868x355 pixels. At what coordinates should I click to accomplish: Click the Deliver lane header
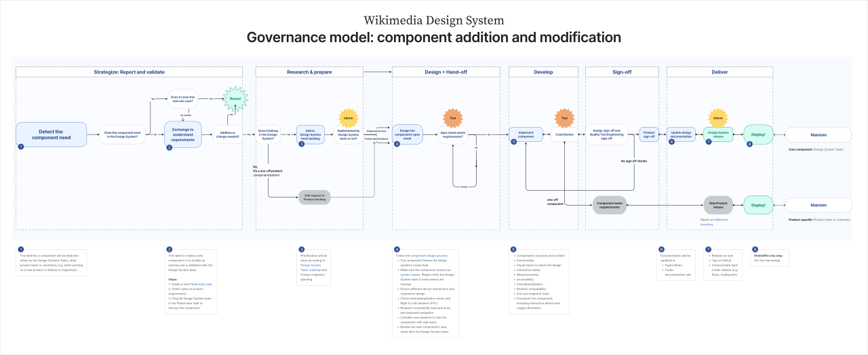719,72
